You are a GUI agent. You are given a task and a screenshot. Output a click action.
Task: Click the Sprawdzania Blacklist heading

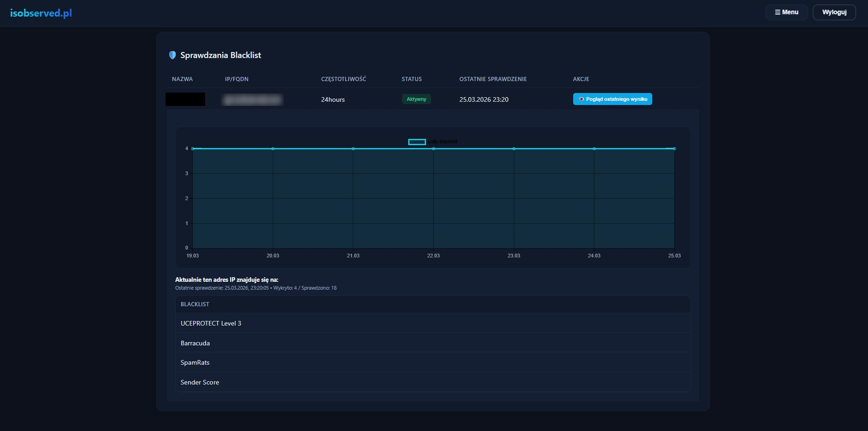(x=221, y=55)
